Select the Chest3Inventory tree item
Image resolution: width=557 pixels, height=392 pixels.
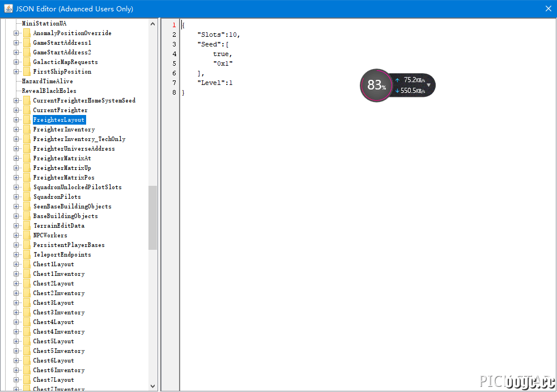pyautogui.click(x=59, y=313)
